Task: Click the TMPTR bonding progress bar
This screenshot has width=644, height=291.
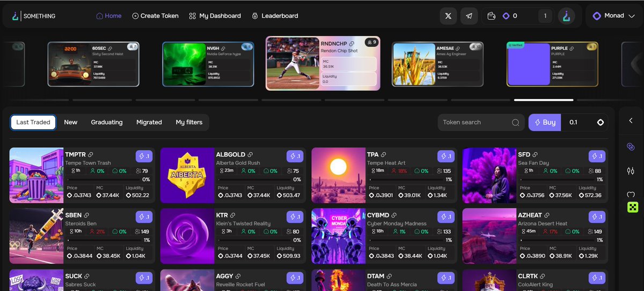Action: pyautogui.click(x=103, y=180)
